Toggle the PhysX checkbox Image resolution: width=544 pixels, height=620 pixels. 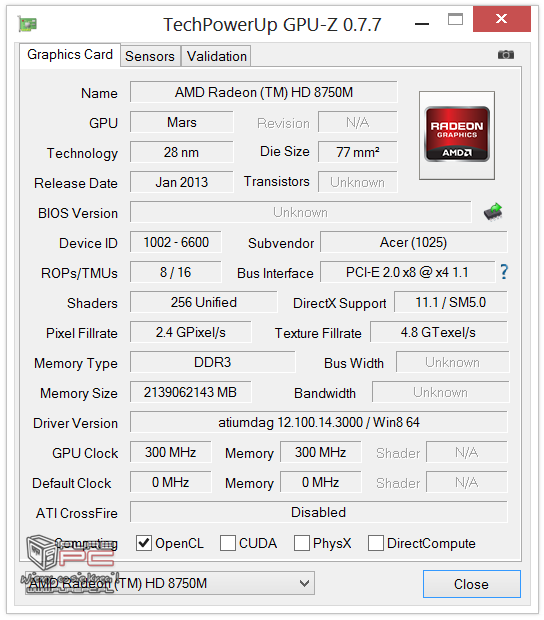tap(302, 543)
